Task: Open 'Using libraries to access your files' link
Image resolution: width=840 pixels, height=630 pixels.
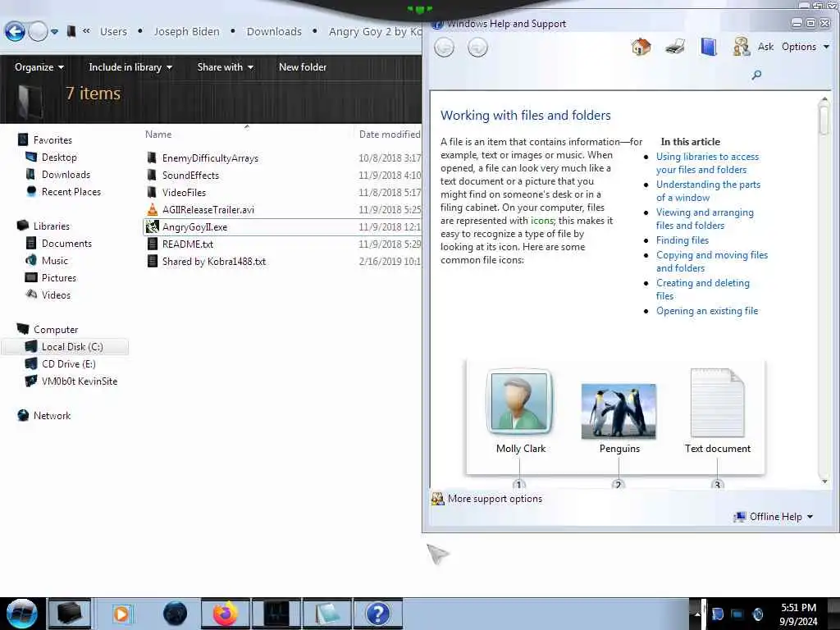Action: (707, 163)
